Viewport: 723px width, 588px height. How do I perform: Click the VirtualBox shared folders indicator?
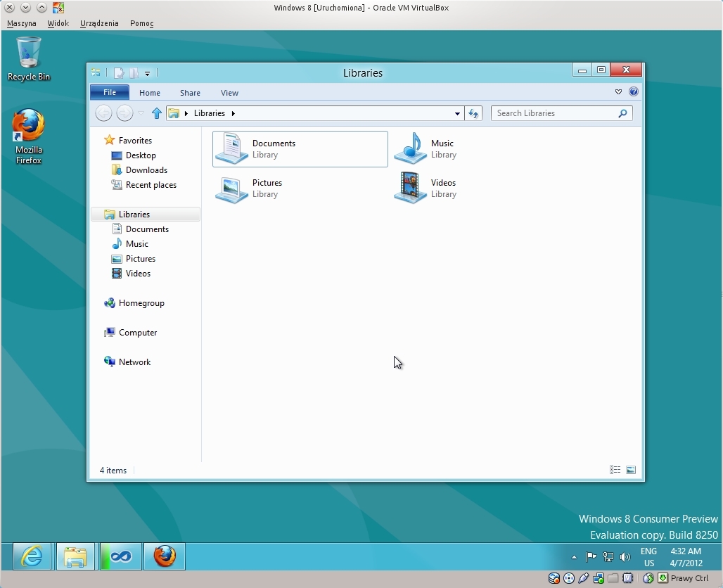(x=613, y=578)
